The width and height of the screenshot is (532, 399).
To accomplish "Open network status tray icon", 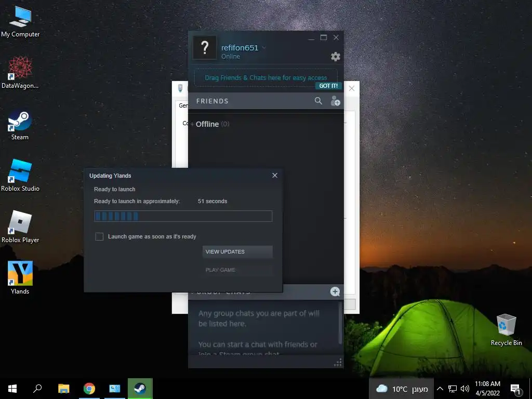I will pos(453,389).
